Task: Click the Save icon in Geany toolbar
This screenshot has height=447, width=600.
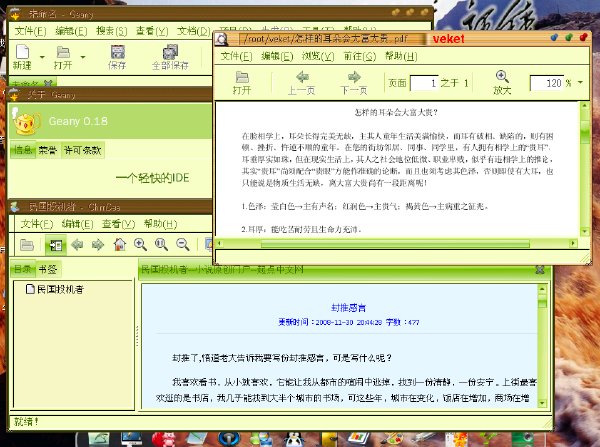Action: pos(117,52)
